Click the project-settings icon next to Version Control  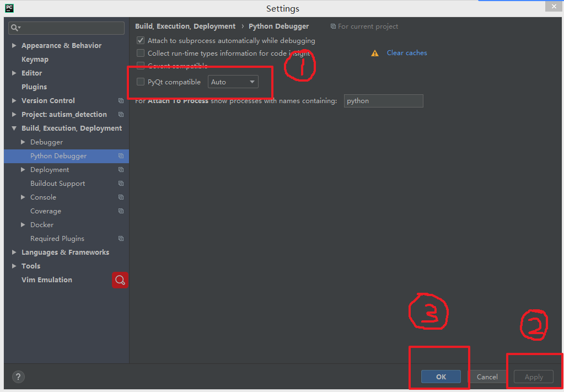click(121, 100)
